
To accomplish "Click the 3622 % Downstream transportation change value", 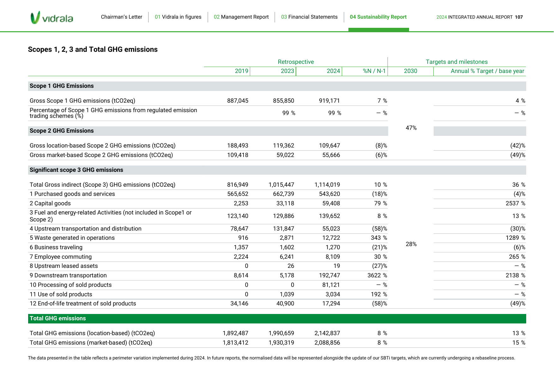I will click(x=377, y=275).
